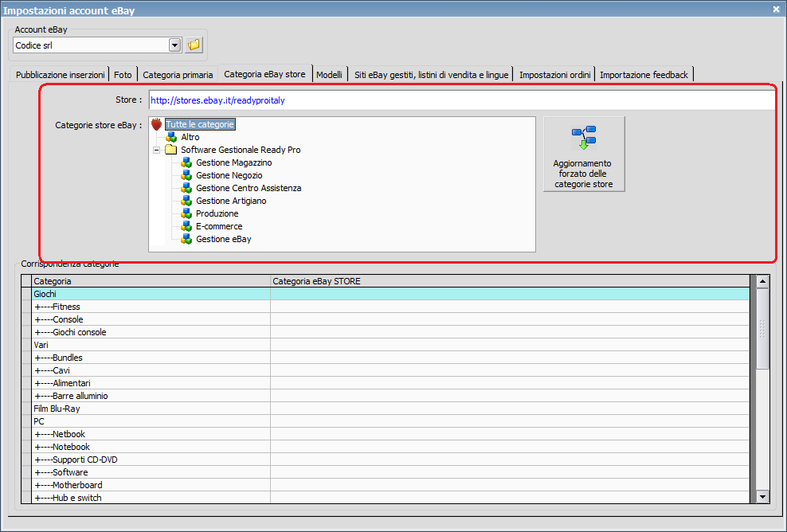This screenshot has width=787, height=532.
Task: Go to the Importazione feedback tab
Action: click(644, 75)
